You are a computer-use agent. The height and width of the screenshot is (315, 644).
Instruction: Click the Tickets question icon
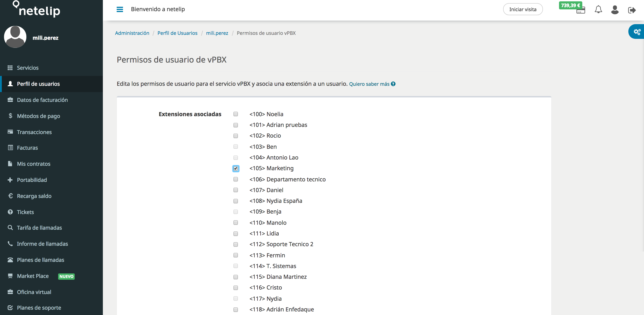[10, 212]
